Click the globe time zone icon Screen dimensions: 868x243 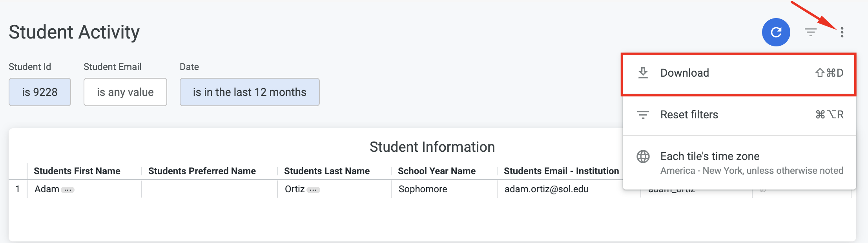tap(643, 156)
